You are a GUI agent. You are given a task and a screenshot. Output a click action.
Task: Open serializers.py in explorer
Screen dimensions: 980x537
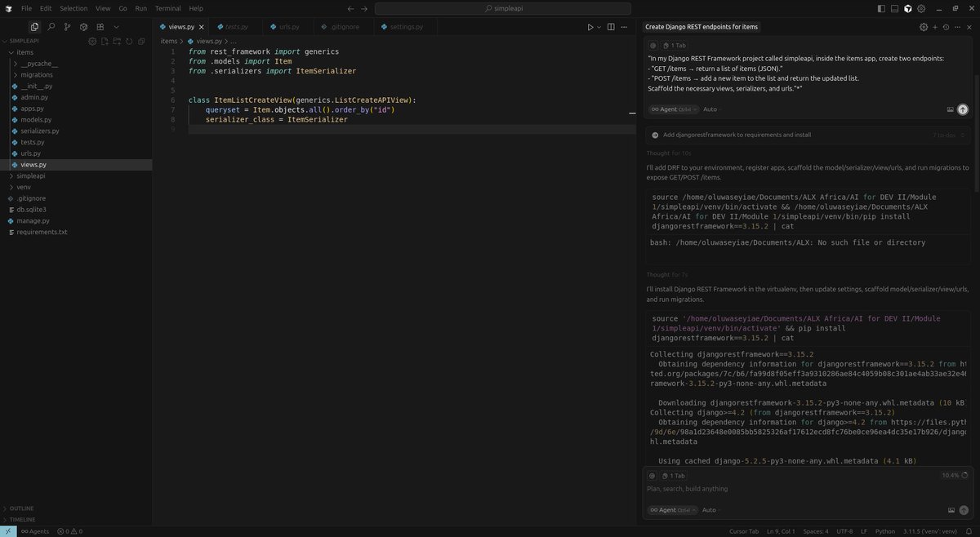click(40, 131)
